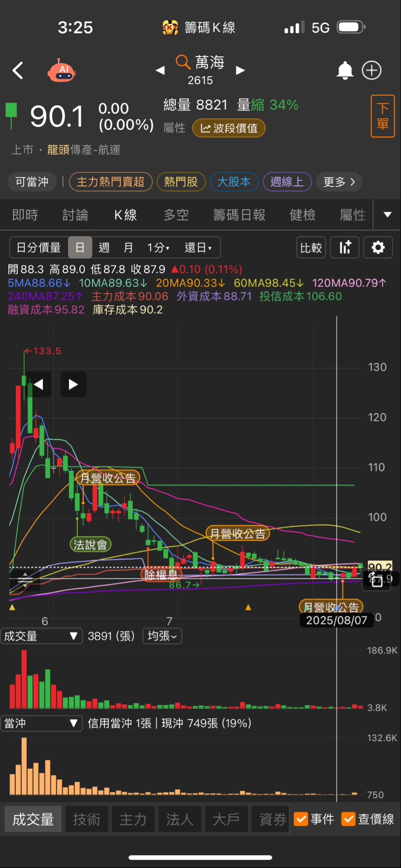The width and height of the screenshot is (401, 868).
Task: Select 日分價量 chart mode
Action: click(x=39, y=247)
